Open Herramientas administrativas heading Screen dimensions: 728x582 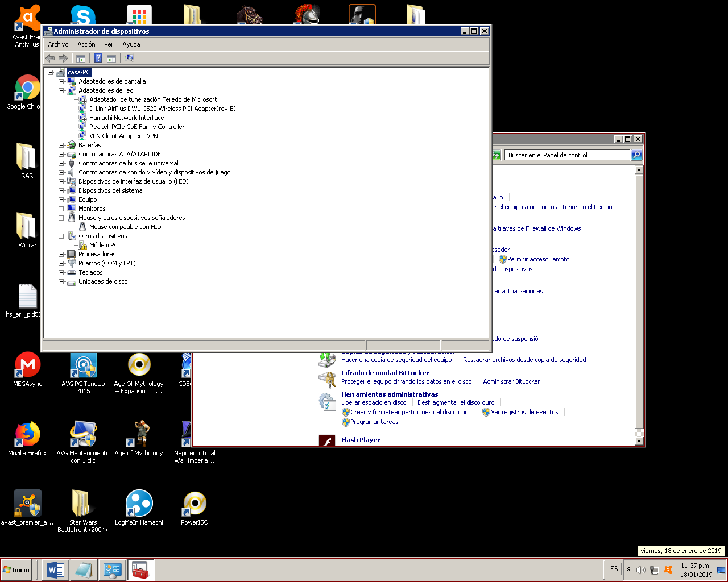[390, 394]
